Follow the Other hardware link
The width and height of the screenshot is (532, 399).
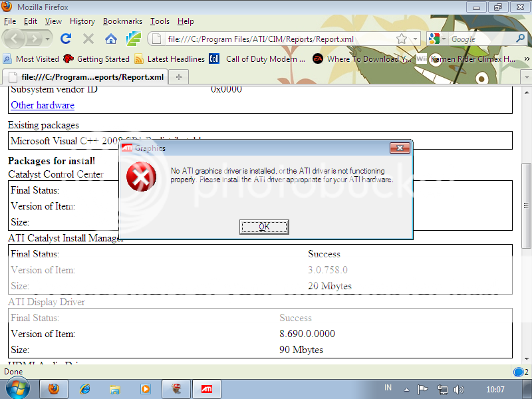pos(42,105)
